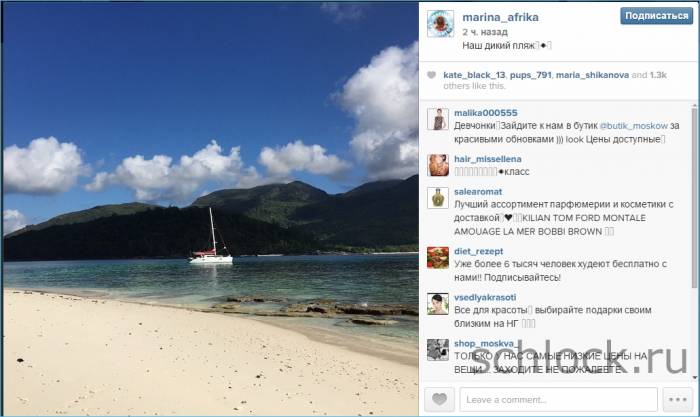Click the beach photo with sailboat
700x417 pixels.
click(x=211, y=209)
